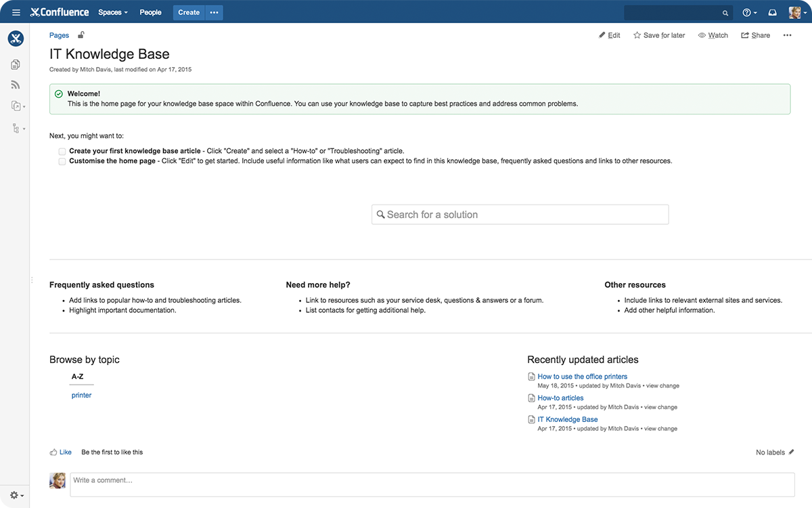
Task: Click the Help question mark icon
Action: coord(746,12)
